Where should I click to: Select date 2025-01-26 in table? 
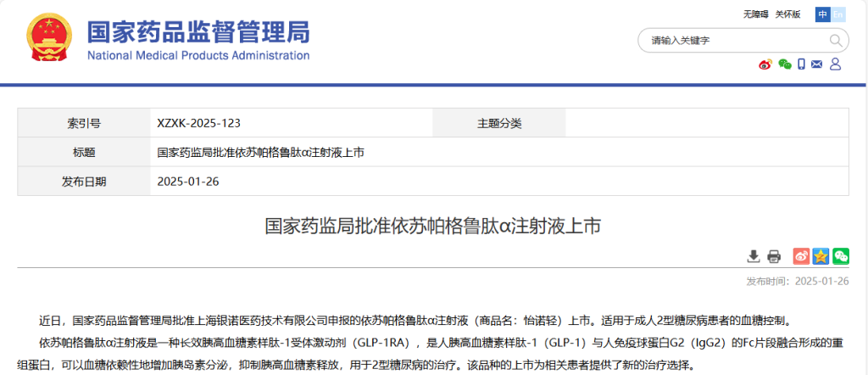188,181
